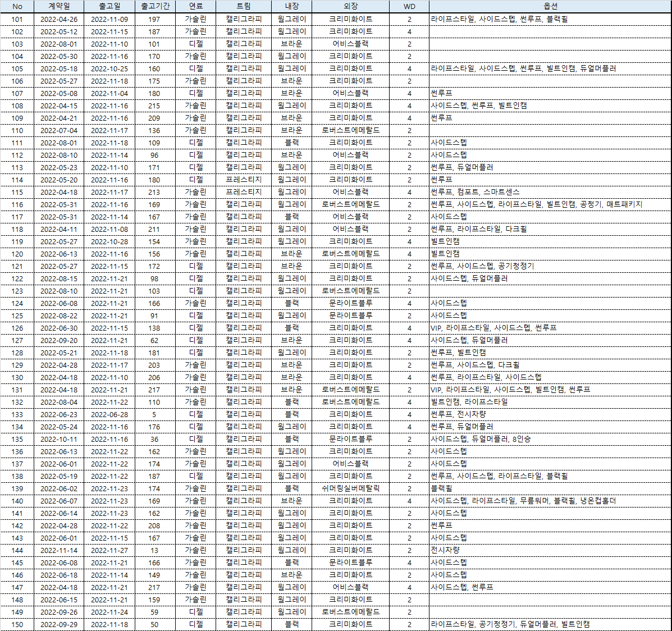
Task: Click 썬루프, 라이프스타일, 다크휠 cell
Action: tap(550, 229)
